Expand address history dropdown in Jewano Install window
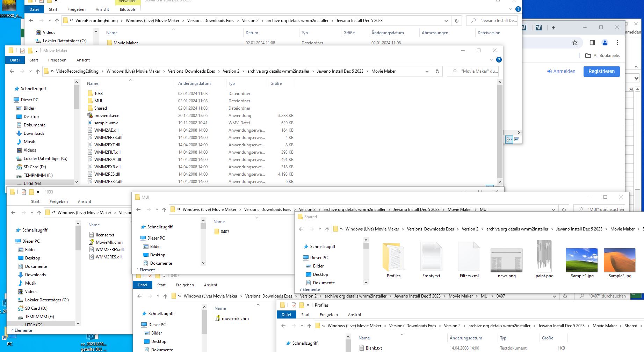The image size is (644, 352). 446,21
